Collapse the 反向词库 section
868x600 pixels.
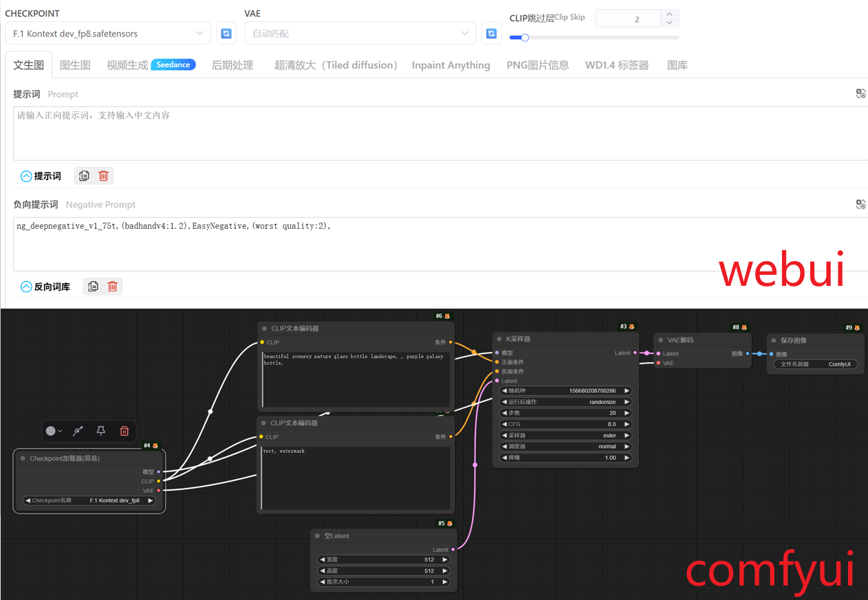coord(26,287)
